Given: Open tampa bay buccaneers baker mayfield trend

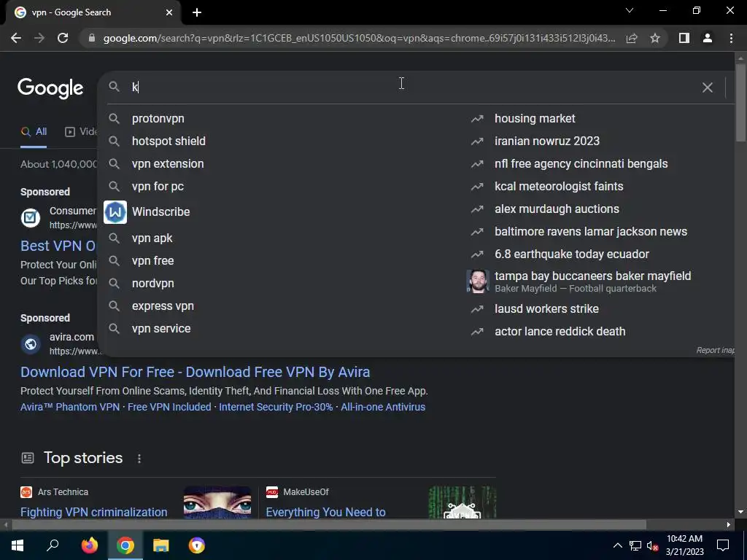Looking at the screenshot, I should (x=592, y=276).
